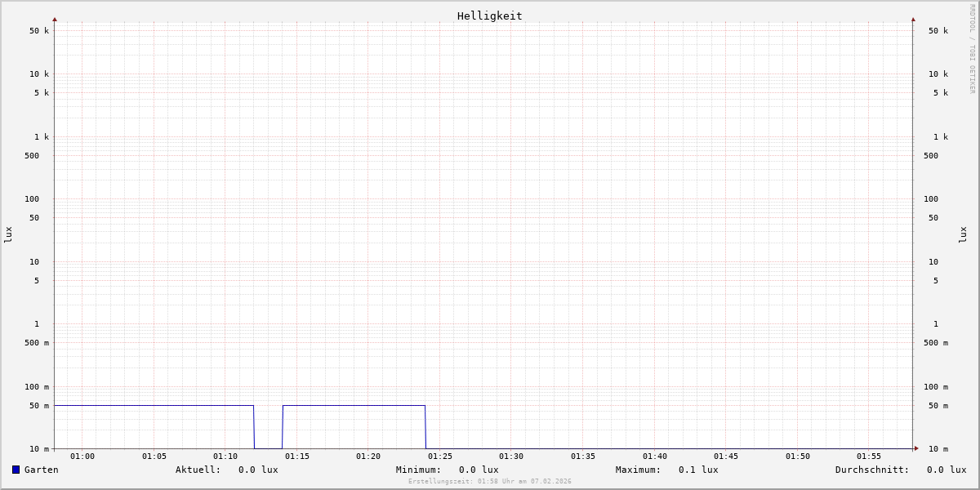Click the red arrow atop left axis
Image resolution: width=980 pixels, height=490 pixels.
point(55,19)
